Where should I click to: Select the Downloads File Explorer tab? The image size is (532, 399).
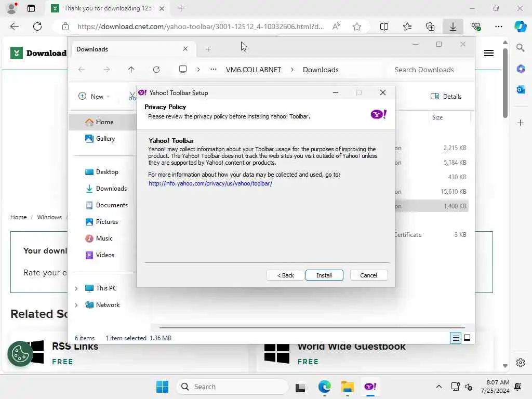(x=132, y=49)
